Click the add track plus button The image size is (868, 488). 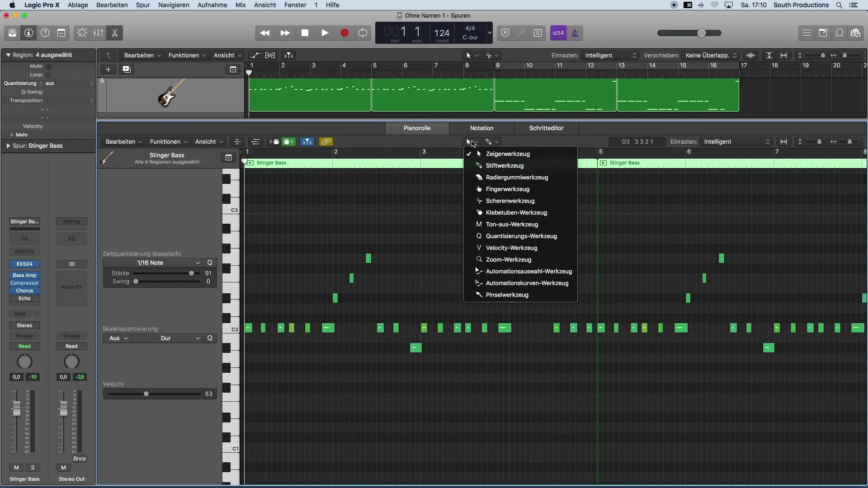(x=108, y=70)
